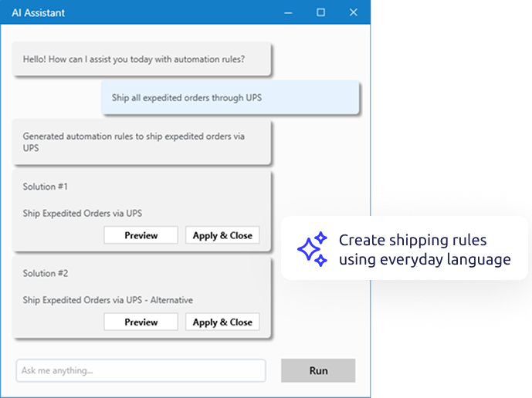Screen dimensions: 532x398
Task: Click the empty blue title bar area
Action: tap(170, 12)
